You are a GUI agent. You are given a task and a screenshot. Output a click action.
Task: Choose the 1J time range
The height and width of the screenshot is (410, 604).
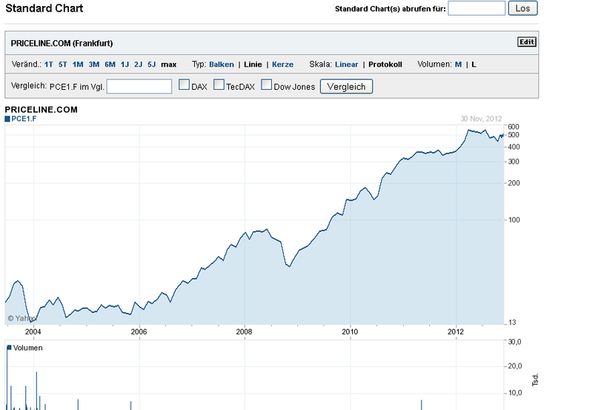[x=125, y=64]
